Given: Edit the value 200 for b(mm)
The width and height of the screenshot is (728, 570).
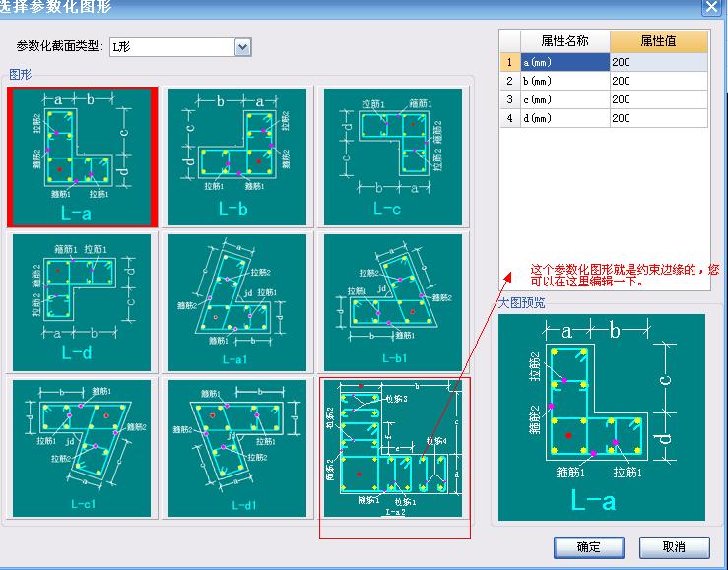Looking at the screenshot, I should coord(658,81).
